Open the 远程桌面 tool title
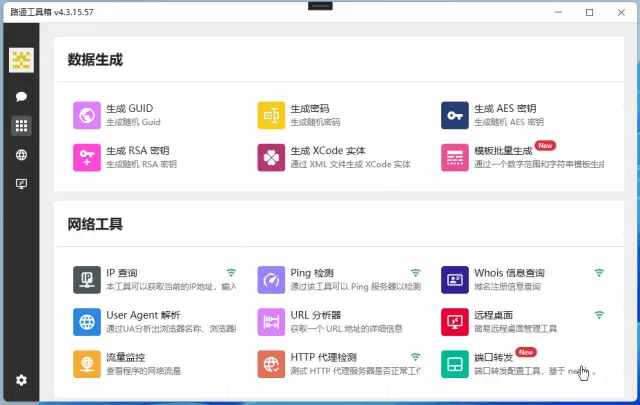The image size is (640, 405). point(493,315)
